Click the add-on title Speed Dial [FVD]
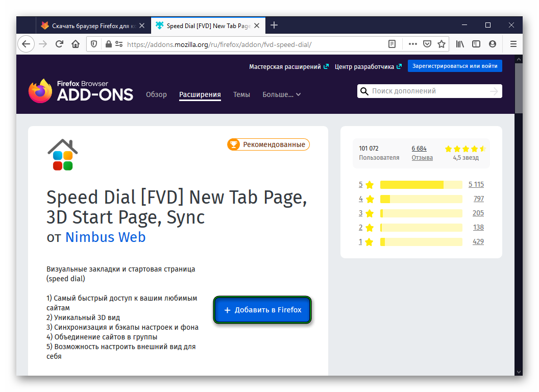Viewport: 539px width, 392px height. [176, 207]
